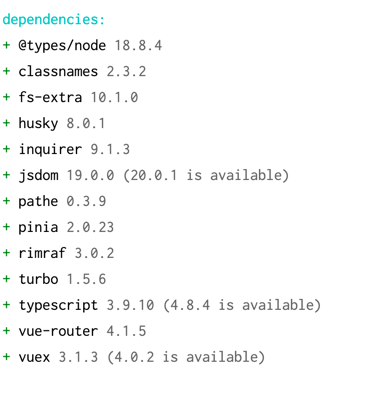Click the 'vuex' package name
369x395 pixels.
[x=34, y=357]
